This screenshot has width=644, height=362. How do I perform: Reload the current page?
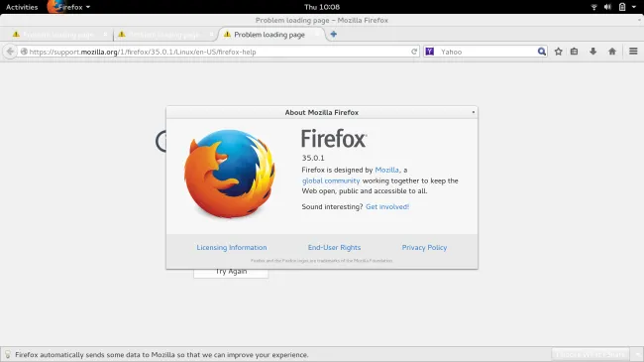point(414,52)
